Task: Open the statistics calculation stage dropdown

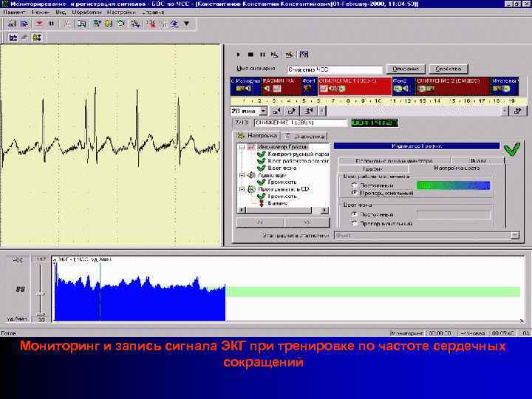Action: [x=514, y=236]
